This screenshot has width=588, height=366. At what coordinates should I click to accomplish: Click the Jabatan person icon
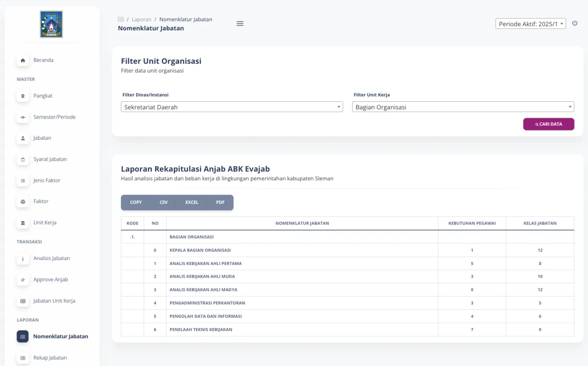point(23,138)
